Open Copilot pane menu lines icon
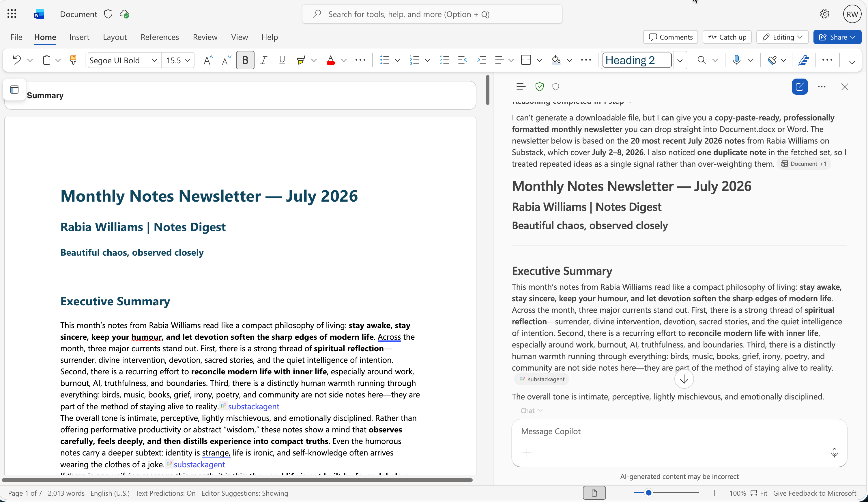868x502 pixels. (x=521, y=87)
